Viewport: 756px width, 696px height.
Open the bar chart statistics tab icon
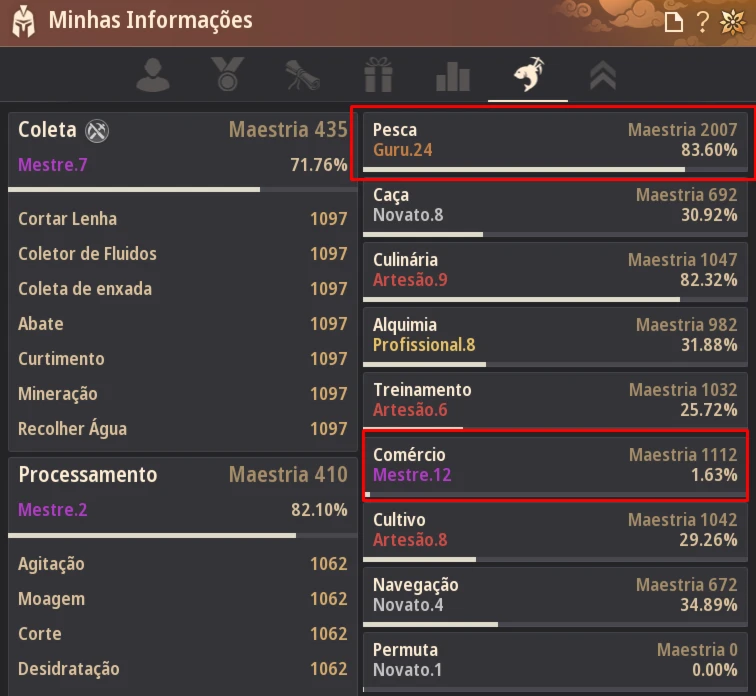point(453,77)
